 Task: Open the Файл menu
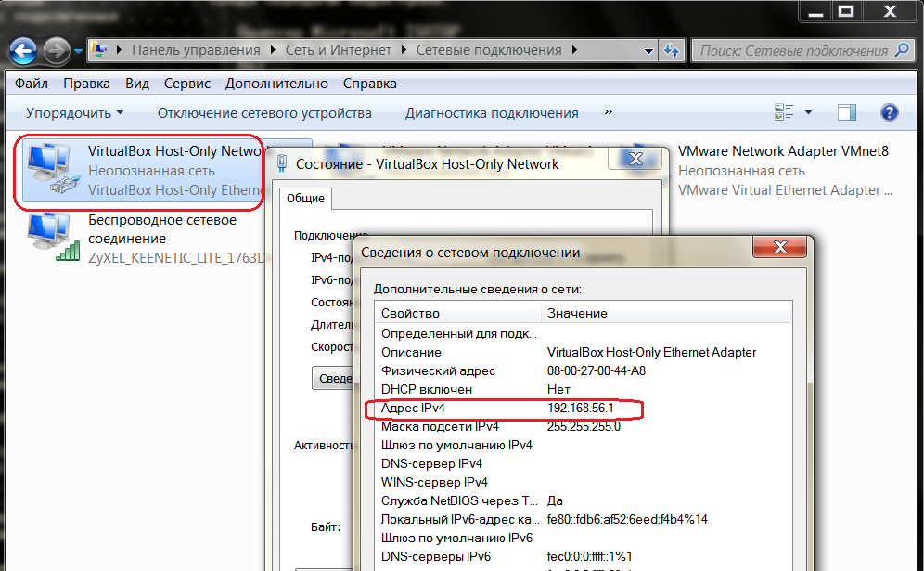[x=32, y=84]
